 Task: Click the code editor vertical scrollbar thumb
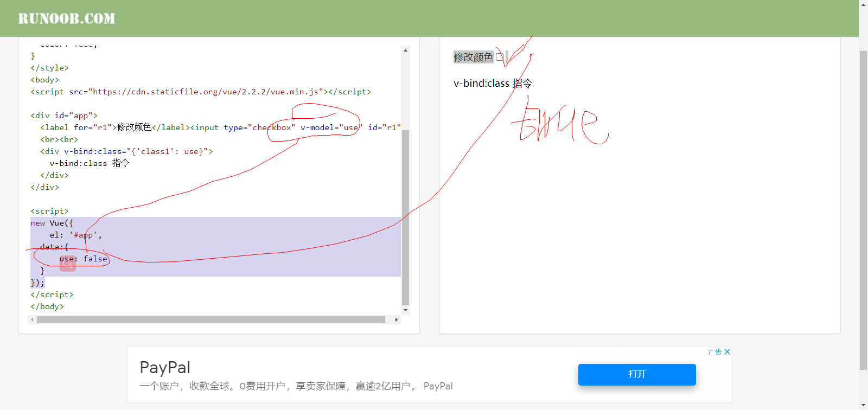405,218
